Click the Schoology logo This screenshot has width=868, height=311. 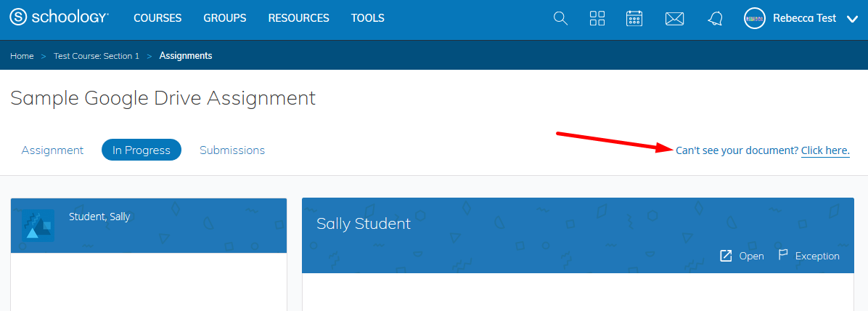59,18
